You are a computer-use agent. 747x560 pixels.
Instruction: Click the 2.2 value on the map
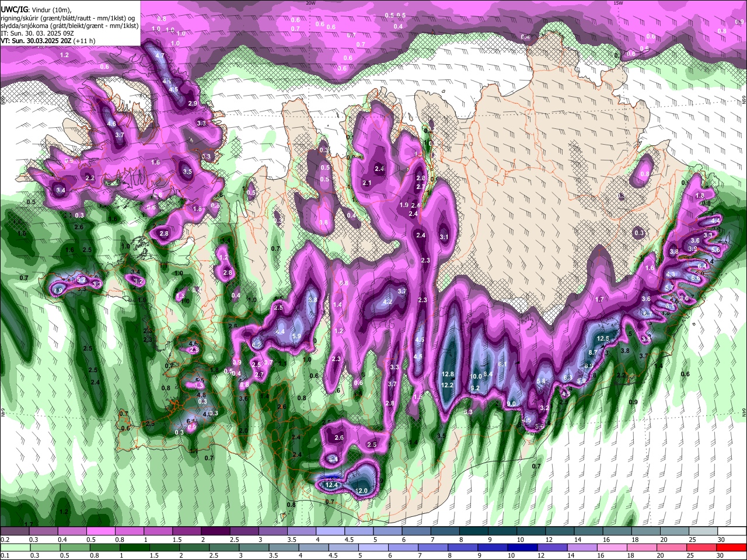(x=90, y=178)
